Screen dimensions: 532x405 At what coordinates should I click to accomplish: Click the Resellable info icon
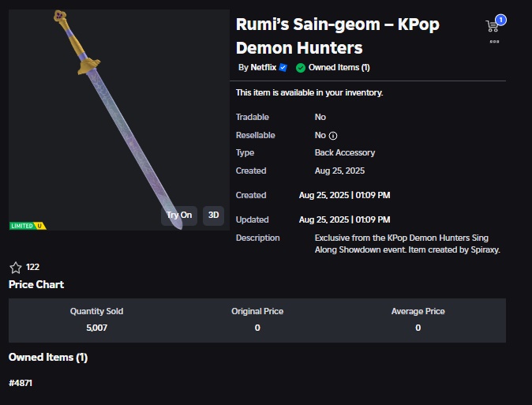[333, 136]
